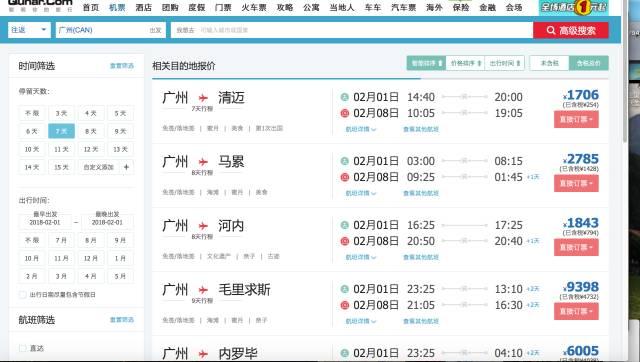Click 查看其他航班 link for 河内 flight
This screenshot has width=640, height=362.
(x=421, y=257)
